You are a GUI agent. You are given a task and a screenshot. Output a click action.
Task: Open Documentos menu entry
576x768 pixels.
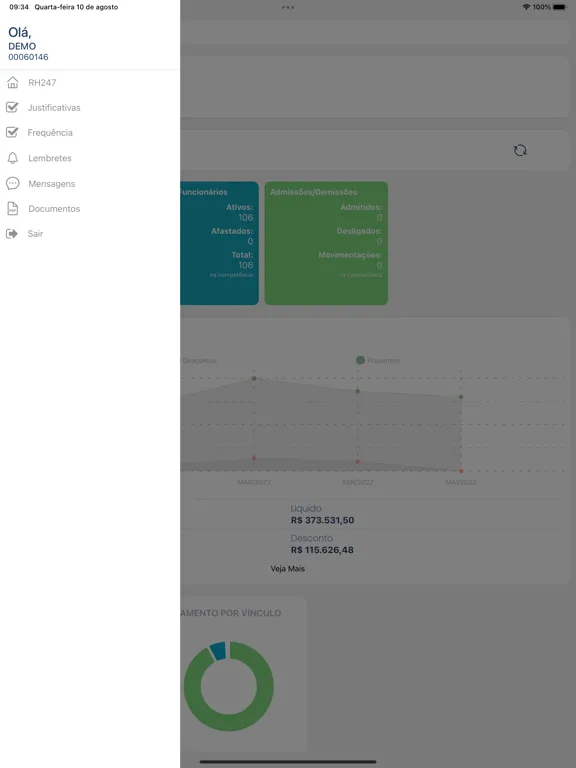(54, 209)
